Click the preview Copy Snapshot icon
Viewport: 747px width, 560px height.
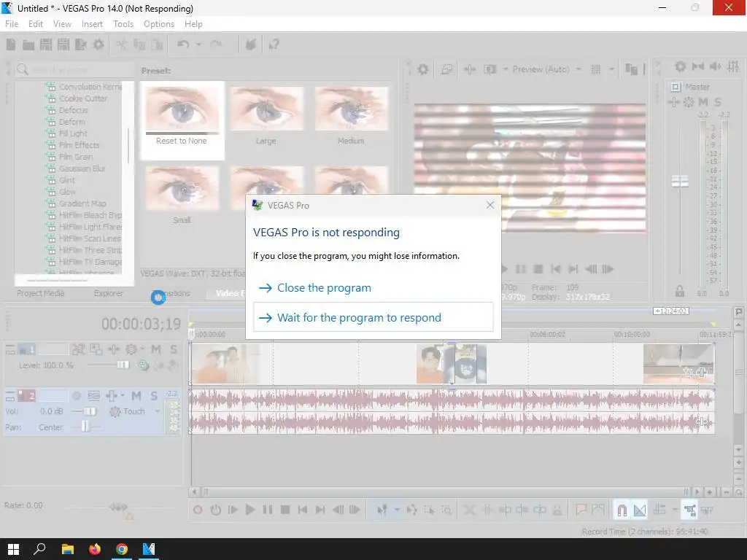(631, 69)
